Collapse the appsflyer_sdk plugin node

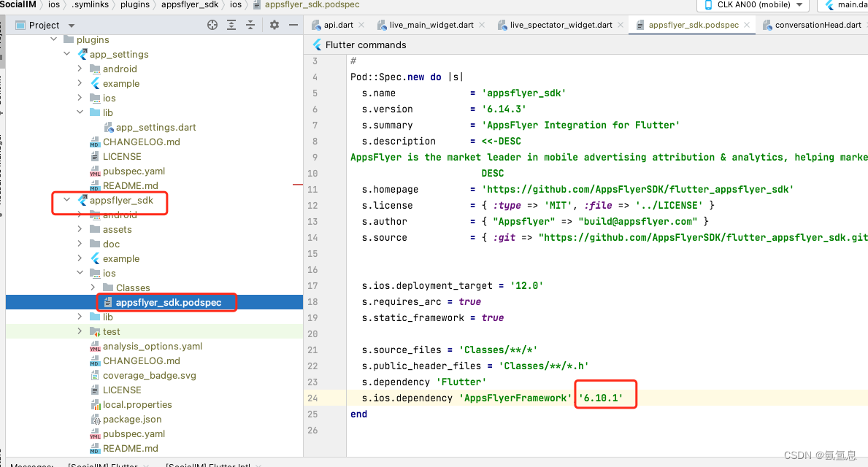tap(67, 200)
